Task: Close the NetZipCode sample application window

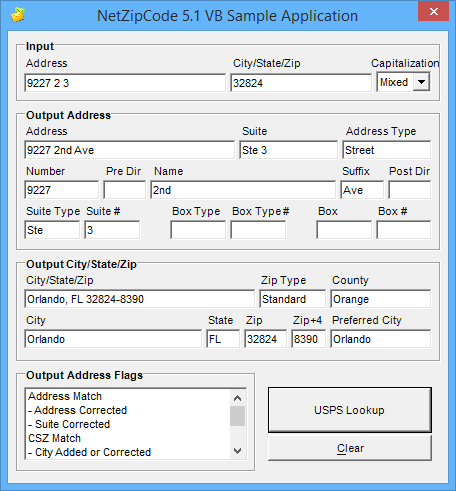Action: [x=434, y=11]
